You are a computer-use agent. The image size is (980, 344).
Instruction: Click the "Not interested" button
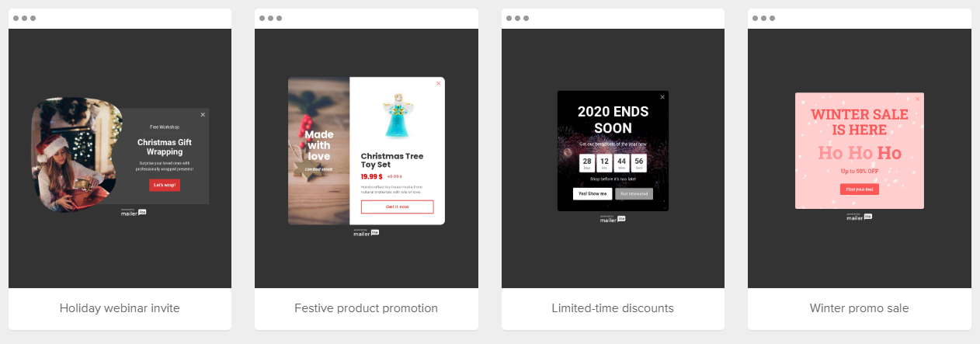[634, 193]
